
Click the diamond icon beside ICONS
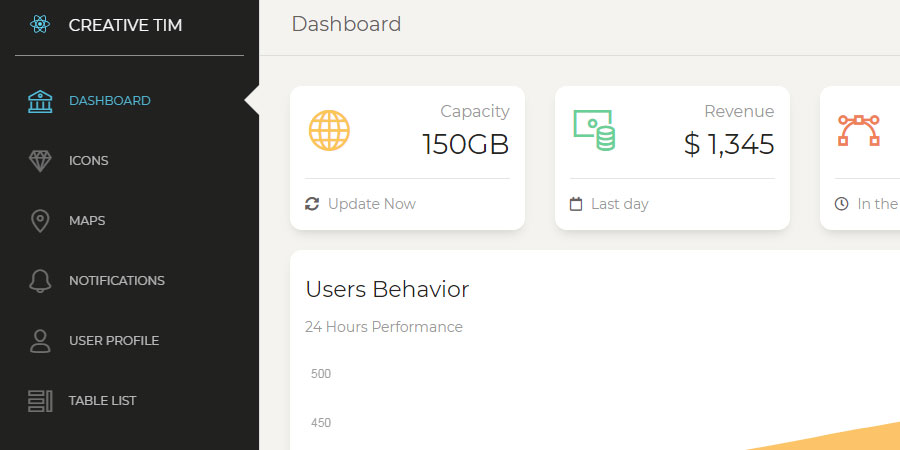pos(40,161)
